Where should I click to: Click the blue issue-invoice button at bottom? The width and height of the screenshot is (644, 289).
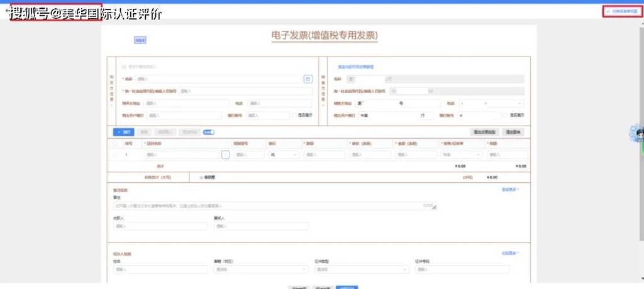pyautogui.click(x=347, y=288)
